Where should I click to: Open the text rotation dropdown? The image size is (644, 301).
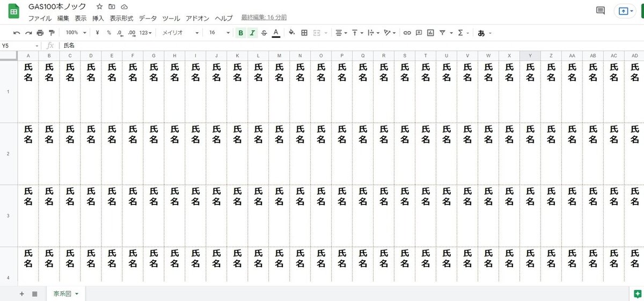click(x=390, y=33)
